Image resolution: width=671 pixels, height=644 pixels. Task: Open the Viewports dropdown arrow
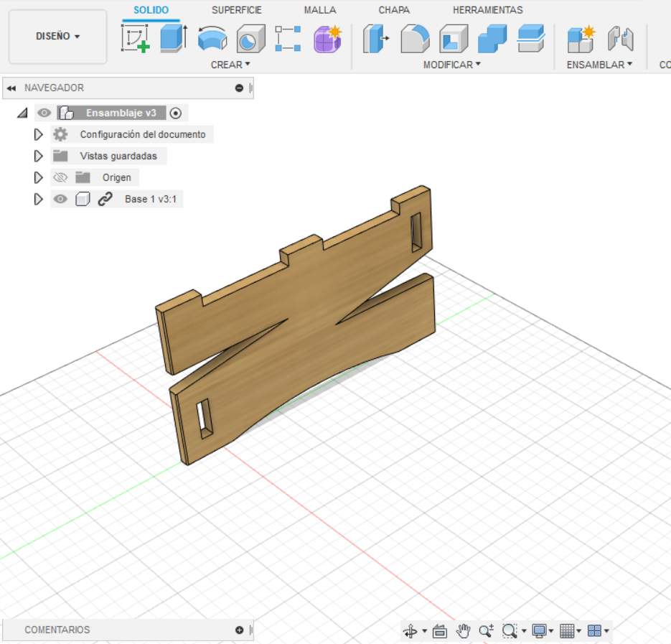click(x=606, y=631)
